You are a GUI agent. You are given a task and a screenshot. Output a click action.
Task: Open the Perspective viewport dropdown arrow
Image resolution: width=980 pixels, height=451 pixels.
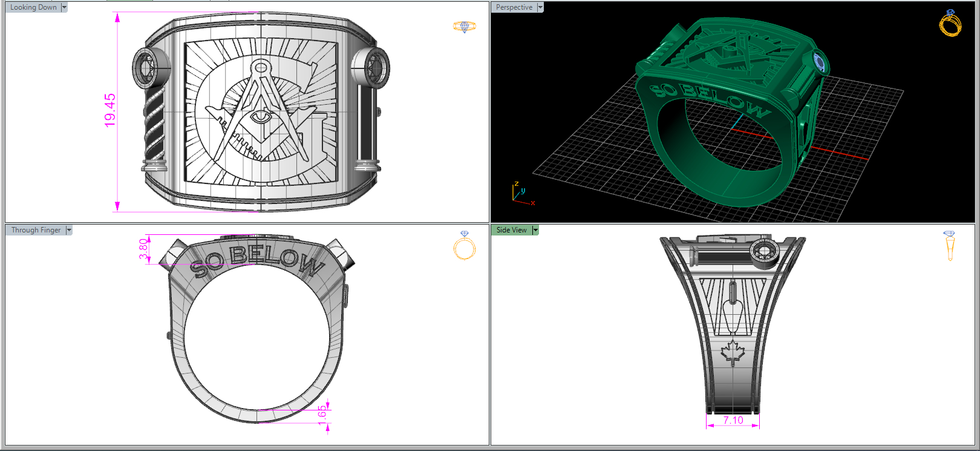[540, 7]
